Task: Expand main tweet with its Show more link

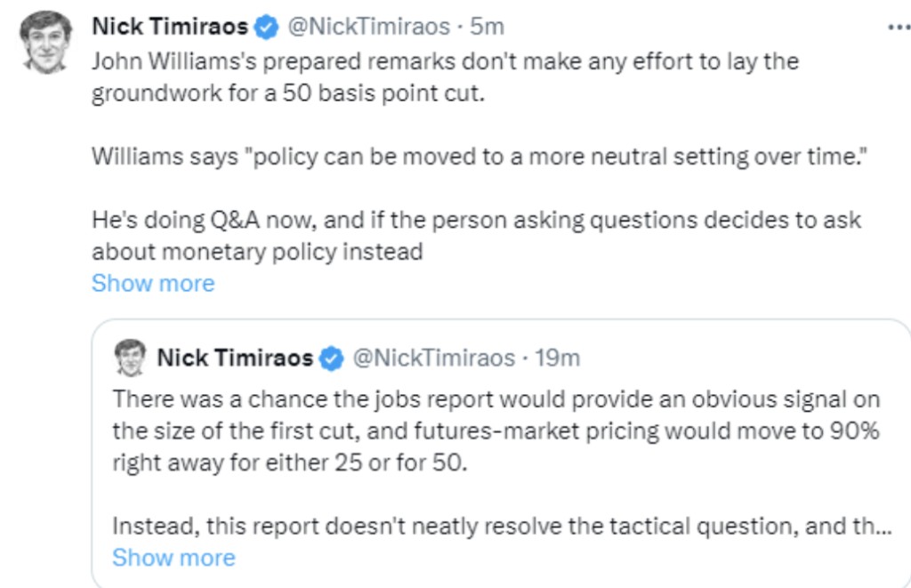Action: coord(153,284)
